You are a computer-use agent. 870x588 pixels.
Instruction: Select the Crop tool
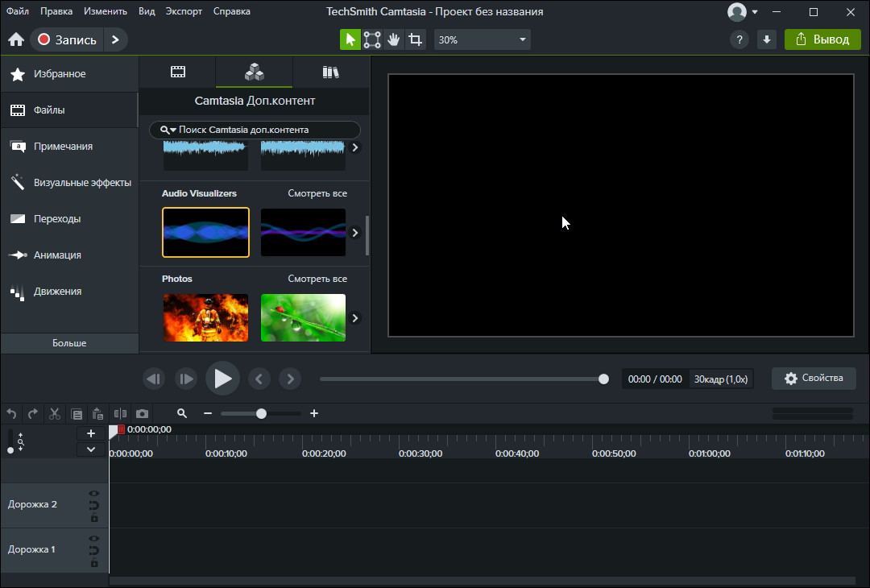click(415, 39)
